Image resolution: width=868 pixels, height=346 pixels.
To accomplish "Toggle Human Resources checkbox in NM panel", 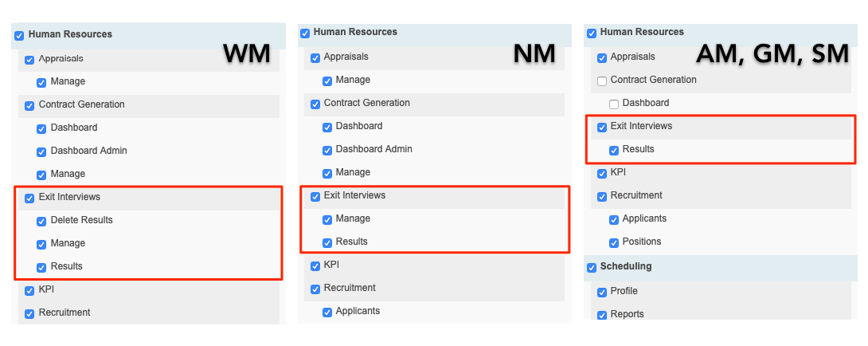I will pyautogui.click(x=305, y=33).
